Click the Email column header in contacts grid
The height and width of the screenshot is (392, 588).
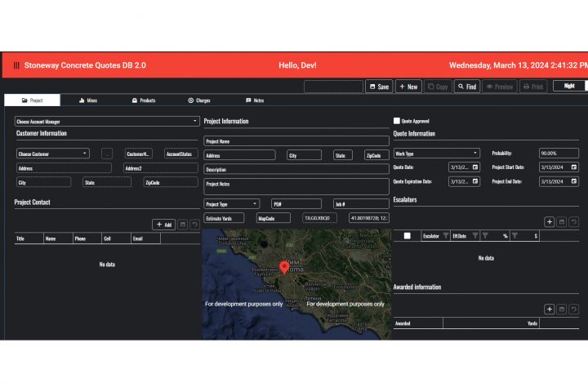[x=146, y=238]
